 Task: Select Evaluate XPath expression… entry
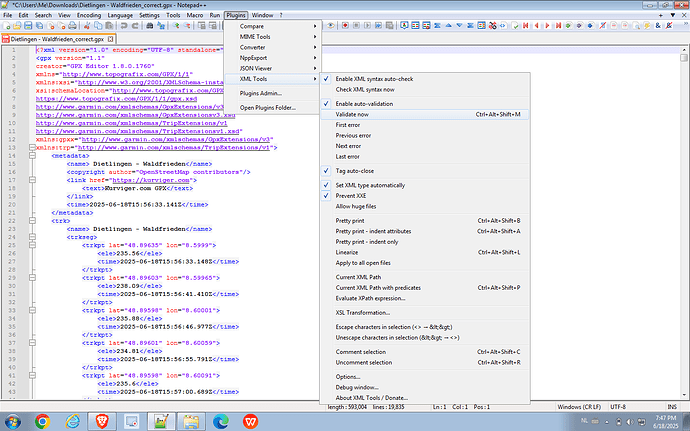425,298
